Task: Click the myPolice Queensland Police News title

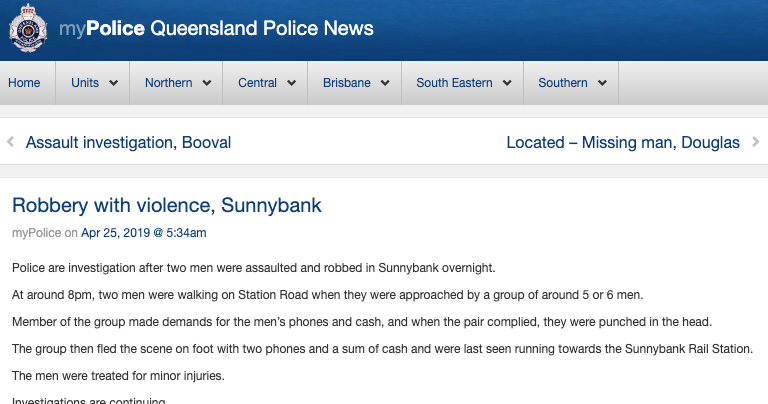Action: [216, 28]
